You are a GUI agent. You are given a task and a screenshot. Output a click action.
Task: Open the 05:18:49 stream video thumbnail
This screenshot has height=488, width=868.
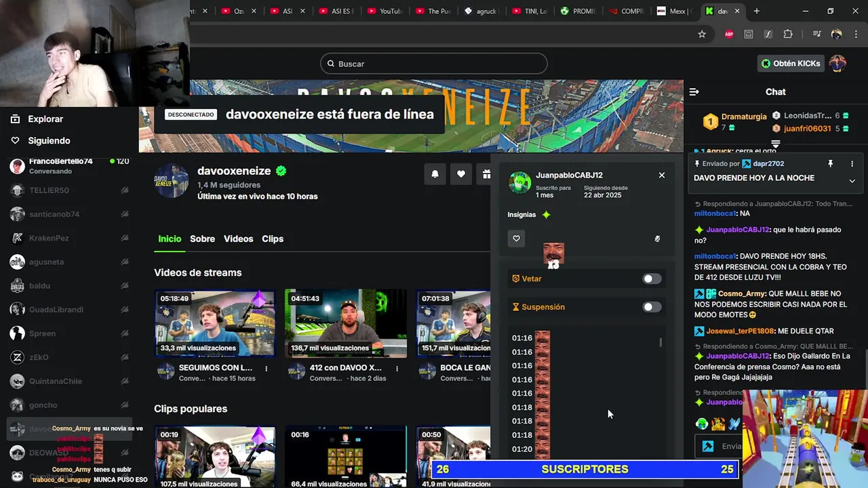click(214, 323)
